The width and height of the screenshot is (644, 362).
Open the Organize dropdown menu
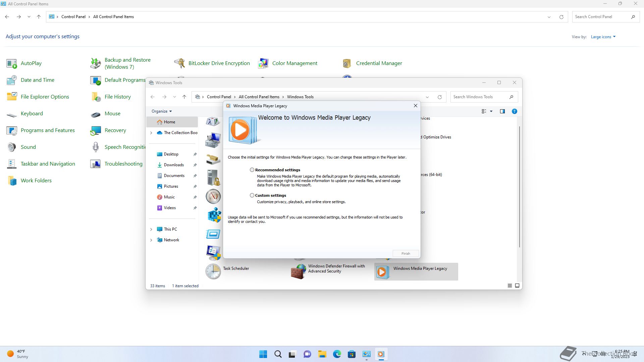(162, 111)
